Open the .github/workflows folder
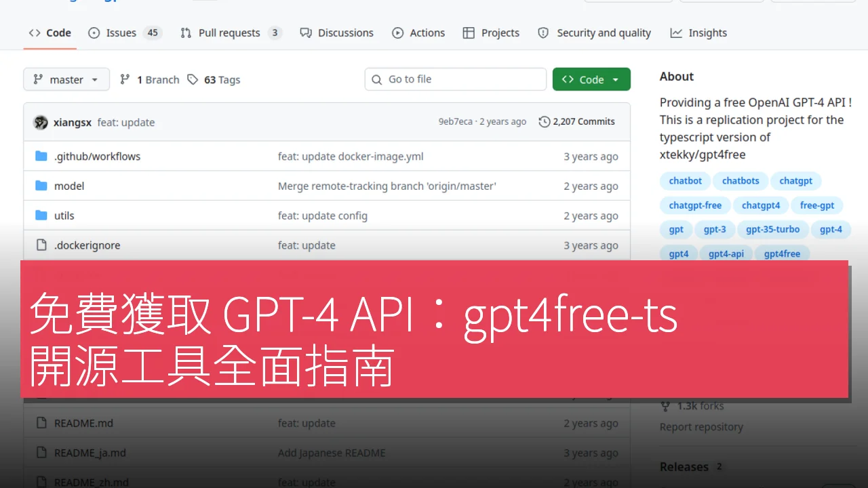 pyautogui.click(x=97, y=156)
